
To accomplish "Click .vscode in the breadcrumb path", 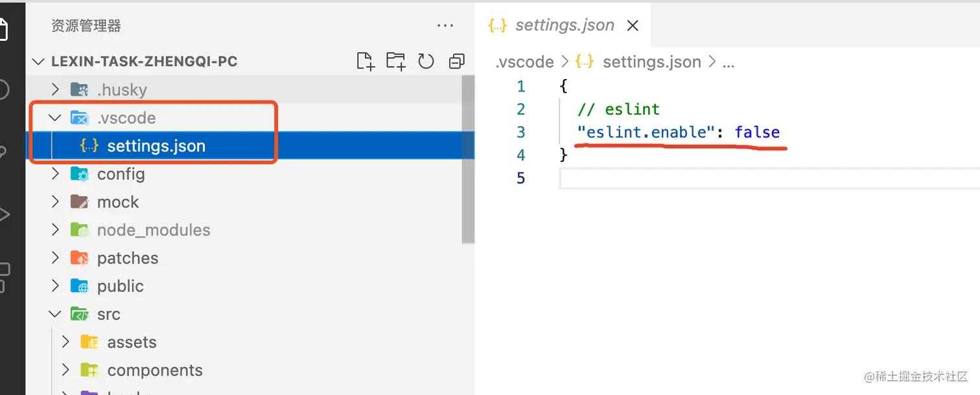I will (524, 62).
